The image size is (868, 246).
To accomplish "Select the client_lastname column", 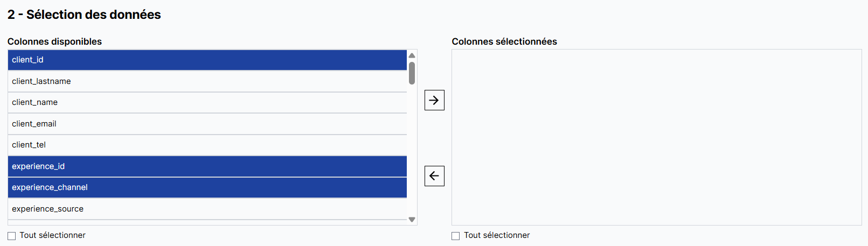I will [x=207, y=81].
